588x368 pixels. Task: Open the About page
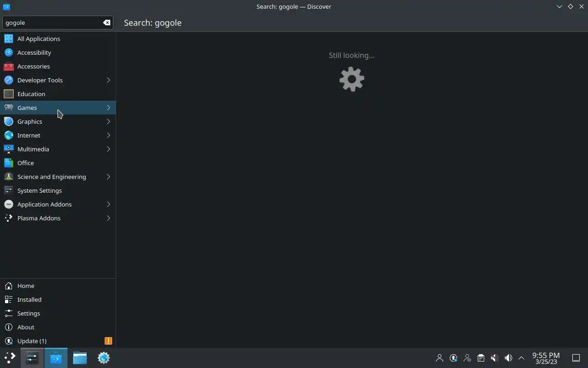pyautogui.click(x=58, y=327)
